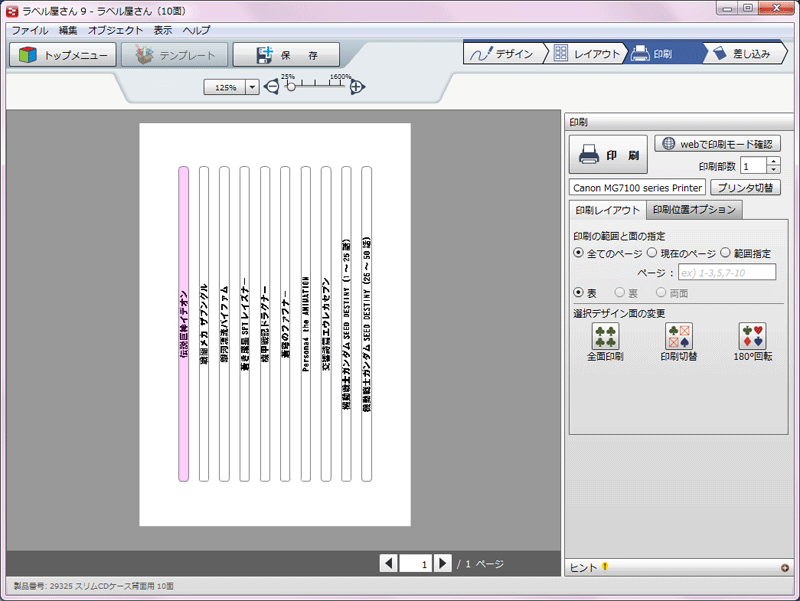Image resolution: width=800 pixels, height=601 pixels.
Task: Select the 銀河漂流バイファム label strip
Action: 224,324
